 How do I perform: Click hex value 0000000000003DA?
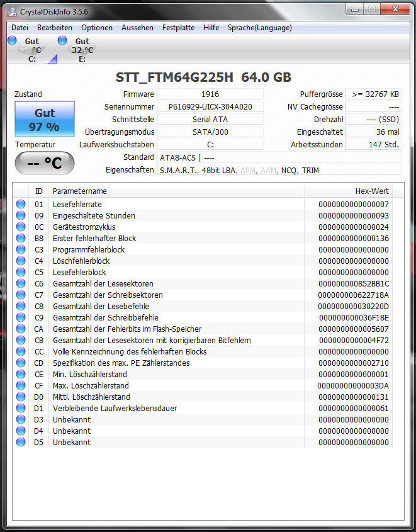tap(353, 385)
